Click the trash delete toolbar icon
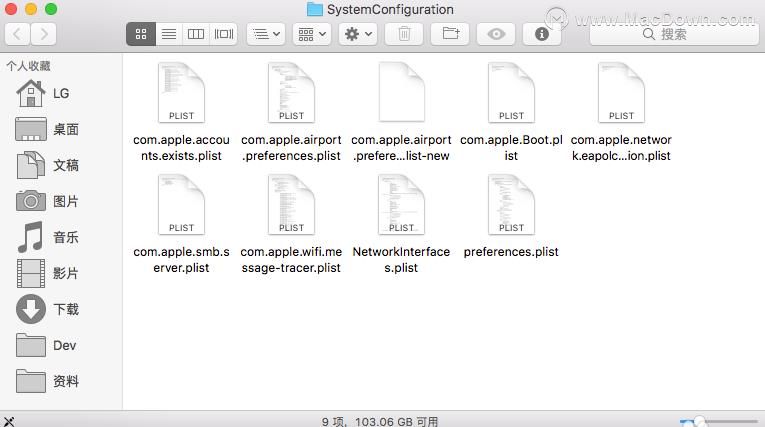The height and width of the screenshot is (427, 765). 404,34
